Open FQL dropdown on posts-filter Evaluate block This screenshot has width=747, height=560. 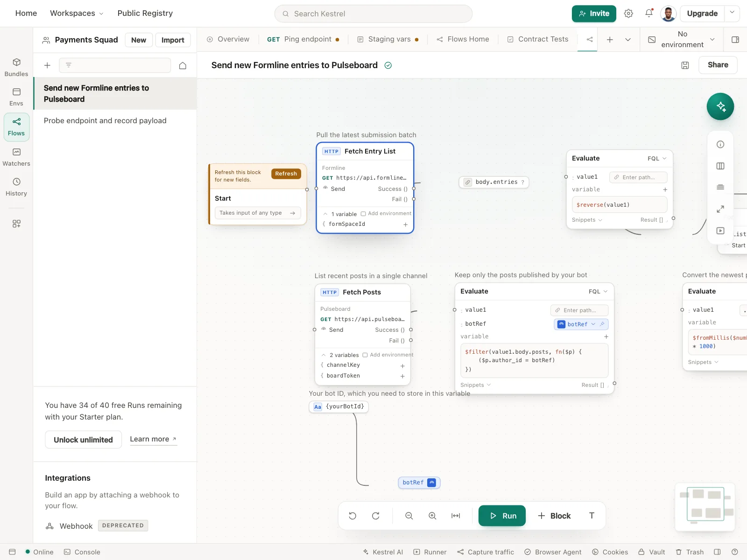tap(598, 292)
